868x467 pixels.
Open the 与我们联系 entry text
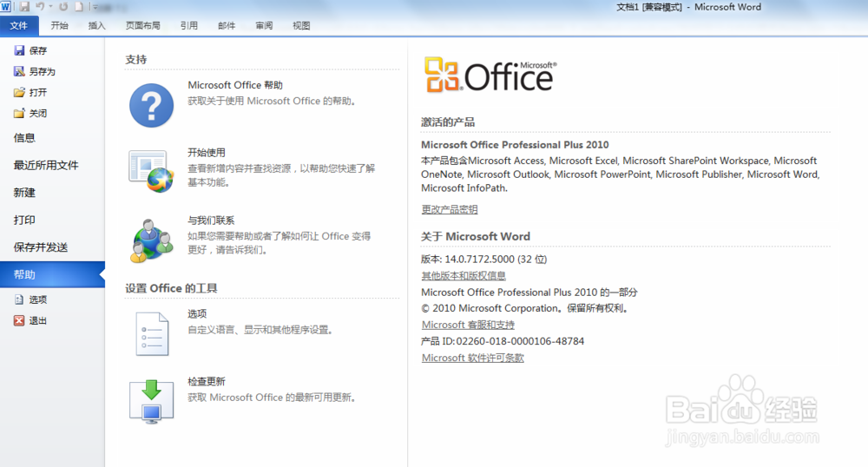point(211,220)
